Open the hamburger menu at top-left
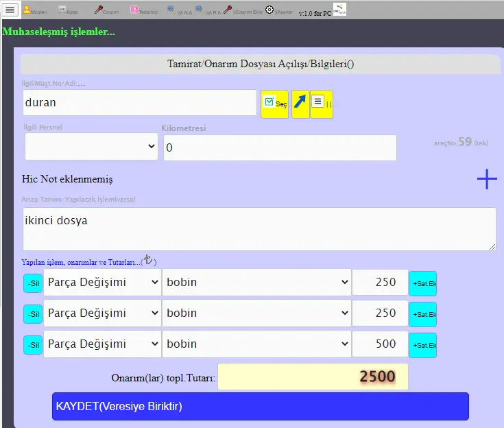 coord(10,10)
